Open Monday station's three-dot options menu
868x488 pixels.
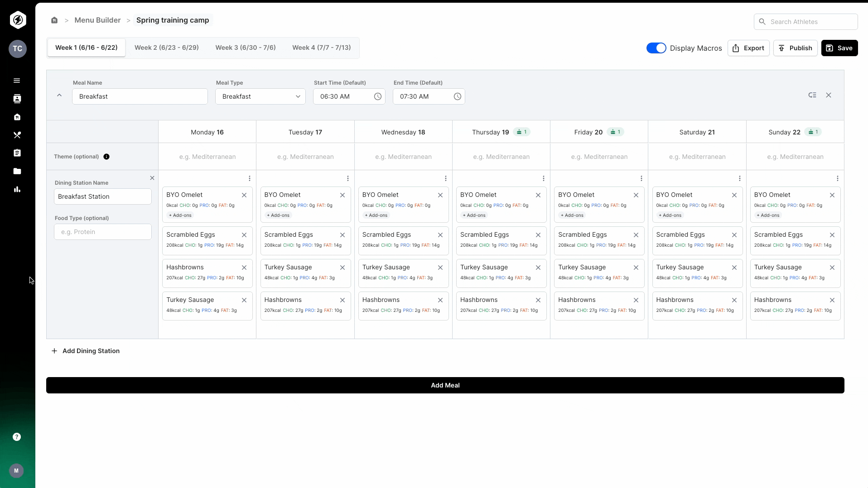click(249, 178)
